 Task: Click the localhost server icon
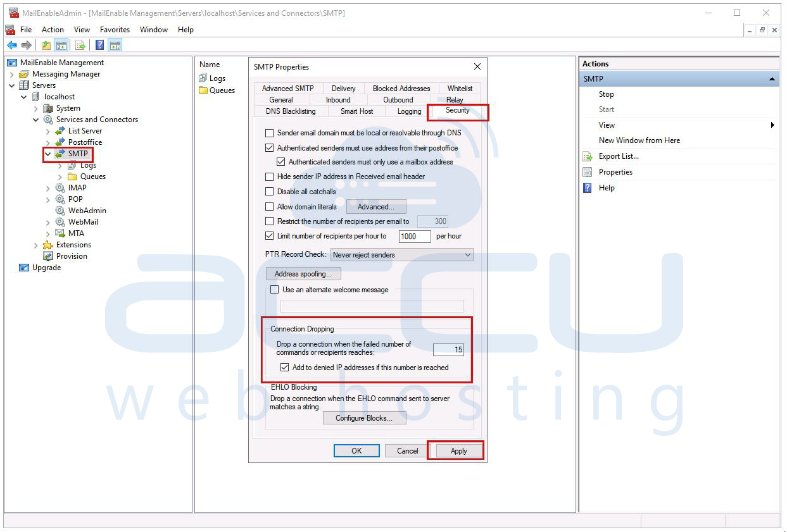pyautogui.click(x=35, y=97)
